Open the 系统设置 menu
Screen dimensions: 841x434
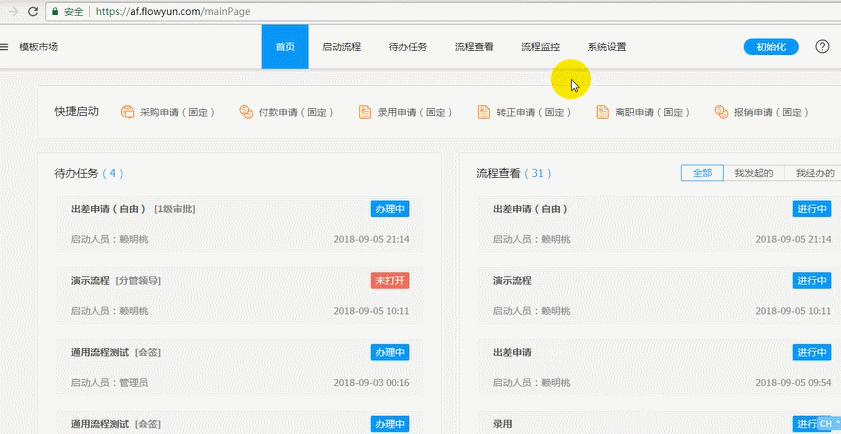(x=606, y=47)
